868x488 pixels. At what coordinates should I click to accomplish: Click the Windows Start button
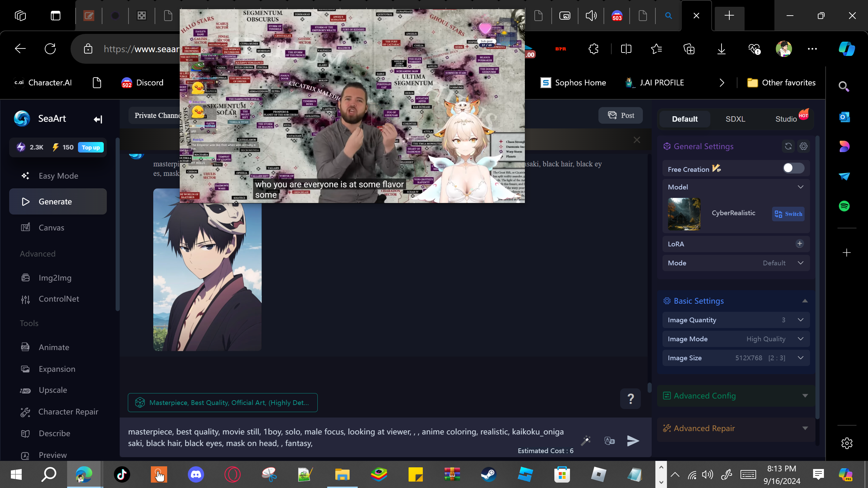tap(16, 474)
